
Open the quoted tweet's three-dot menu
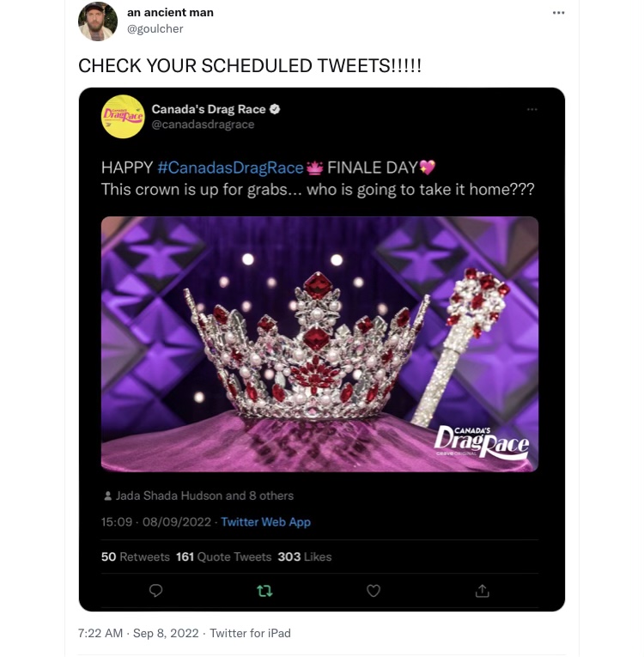[x=532, y=109]
